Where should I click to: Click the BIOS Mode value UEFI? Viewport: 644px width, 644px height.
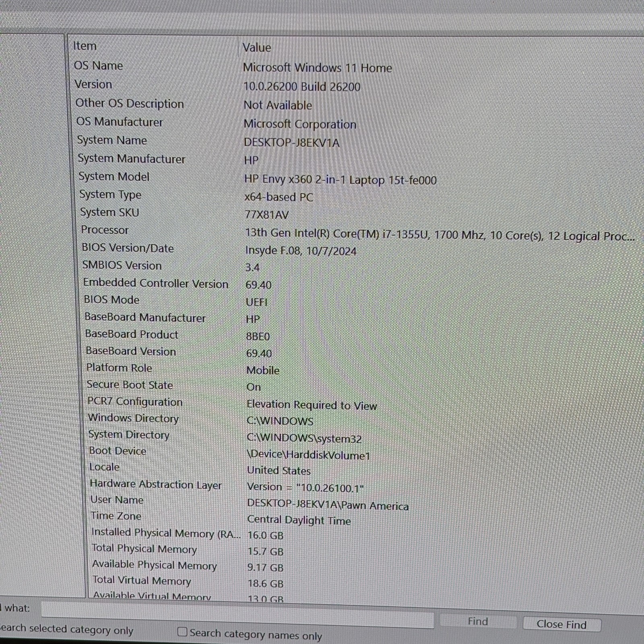click(x=256, y=302)
